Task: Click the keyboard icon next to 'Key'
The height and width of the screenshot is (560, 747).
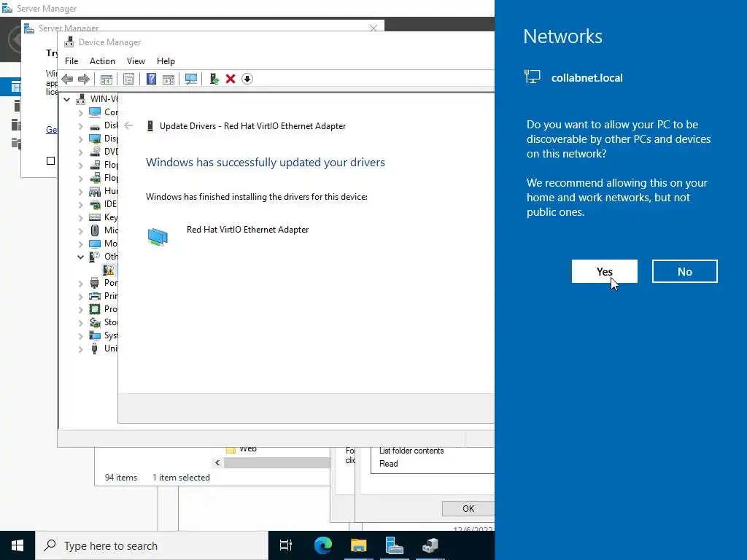Action: pyautogui.click(x=95, y=217)
